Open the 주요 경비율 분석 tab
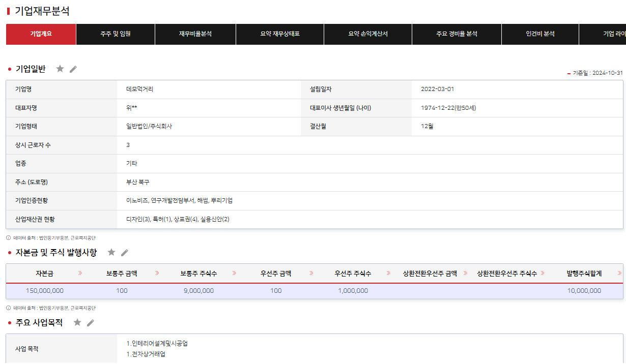The width and height of the screenshot is (626, 364). pos(457,34)
